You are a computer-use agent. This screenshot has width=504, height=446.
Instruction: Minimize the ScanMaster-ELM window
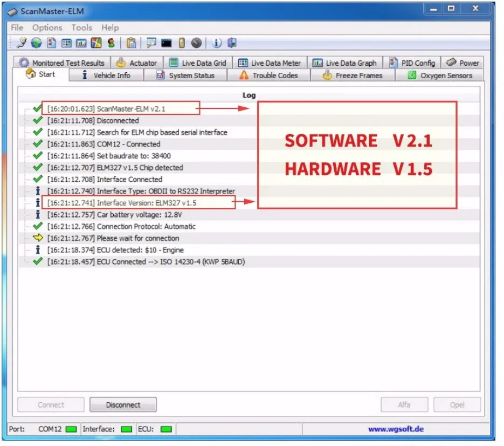coord(433,9)
